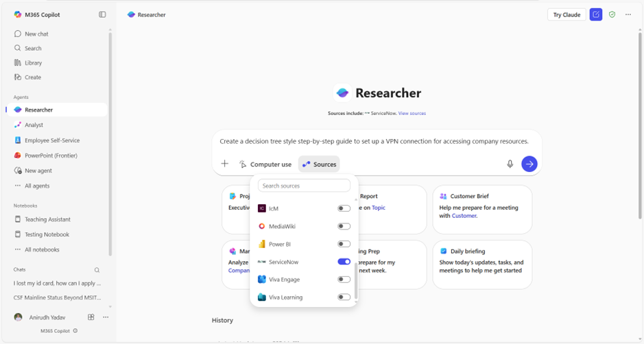
Task: Toggle the Viva Engage source switch
Action: (x=344, y=279)
